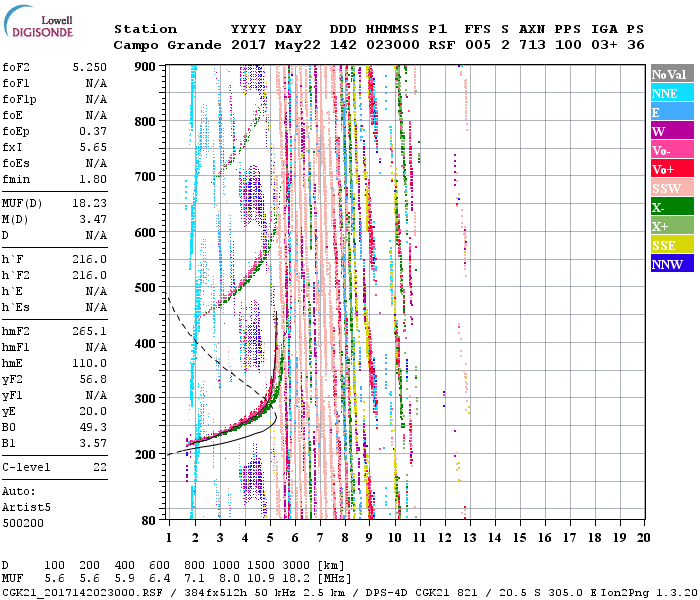The width and height of the screenshot is (700, 600).
Task: Click the NNE cyan legend swatch
Action: pos(673,93)
